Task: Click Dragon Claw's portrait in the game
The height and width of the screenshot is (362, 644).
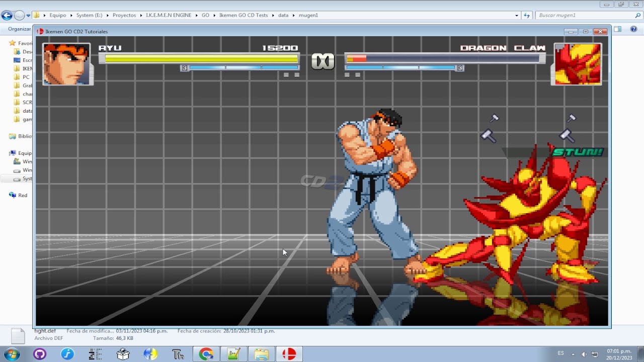Action: click(578, 64)
